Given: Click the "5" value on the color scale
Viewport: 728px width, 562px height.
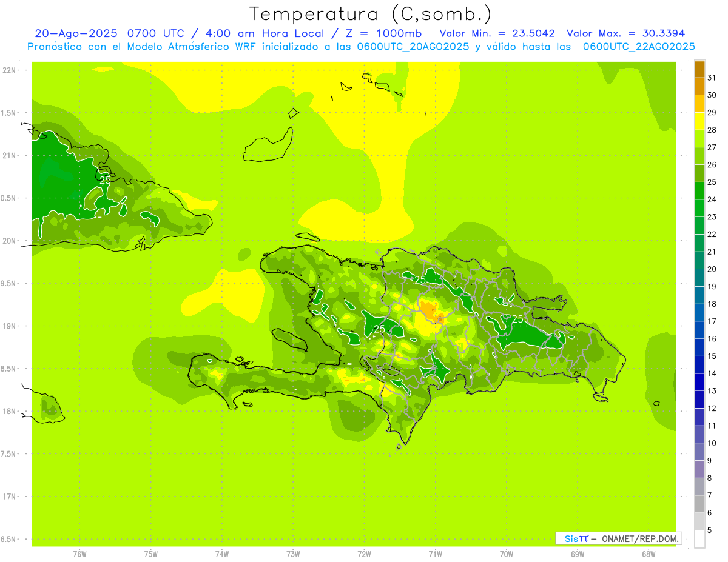Looking at the screenshot, I should coord(710,530).
